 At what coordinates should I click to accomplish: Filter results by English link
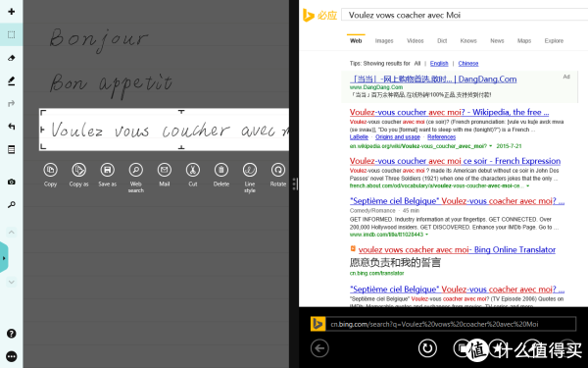tap(439, 64)
